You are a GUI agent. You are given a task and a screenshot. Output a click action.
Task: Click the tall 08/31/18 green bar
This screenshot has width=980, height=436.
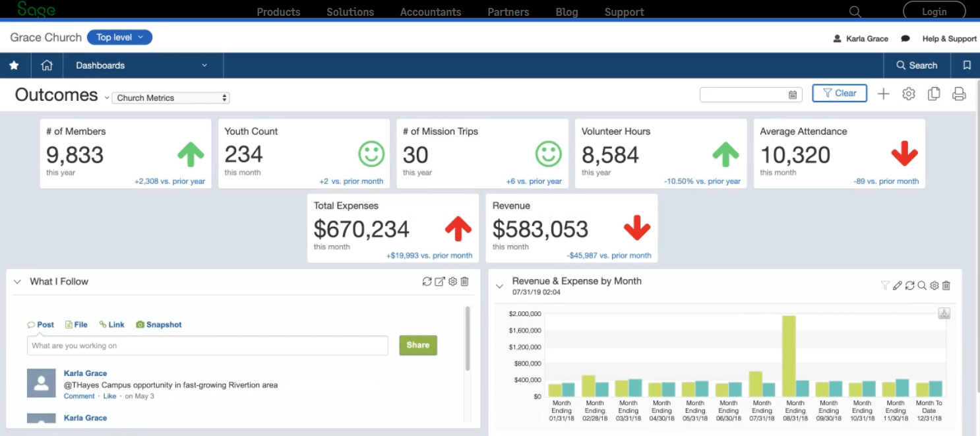(788, 356)
